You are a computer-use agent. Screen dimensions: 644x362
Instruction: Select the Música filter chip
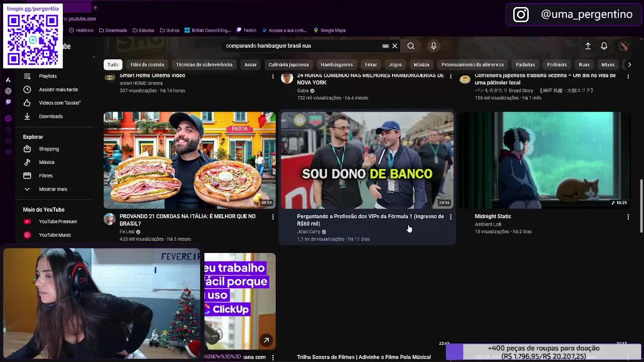coord(422,64)
